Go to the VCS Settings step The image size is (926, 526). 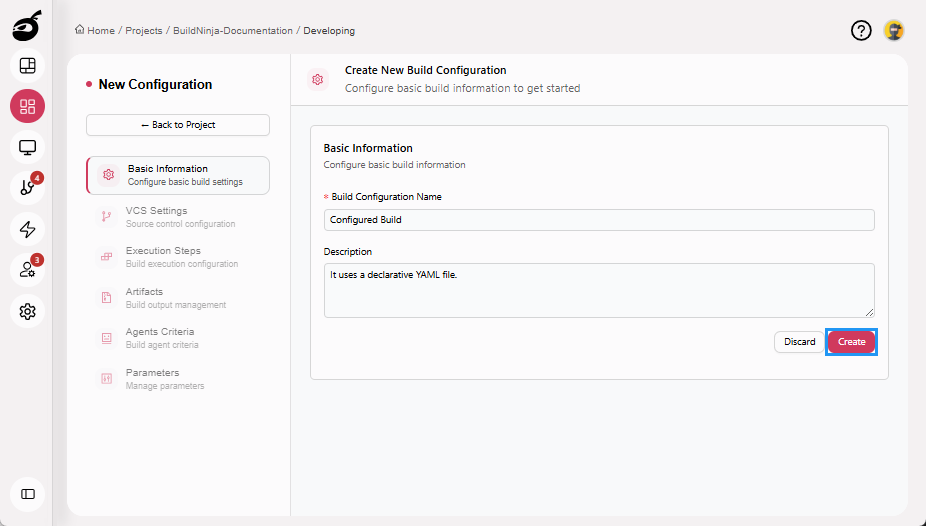pos(178,217)
